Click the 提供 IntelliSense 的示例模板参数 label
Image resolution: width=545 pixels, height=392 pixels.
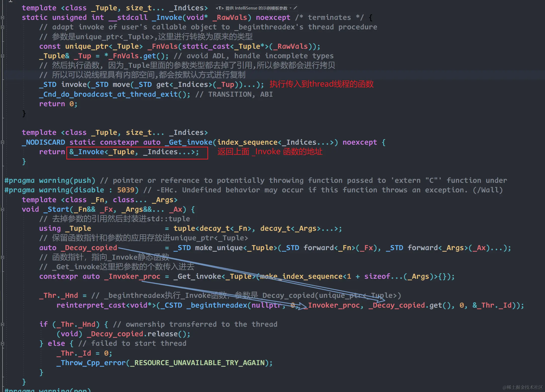[256, 8]
